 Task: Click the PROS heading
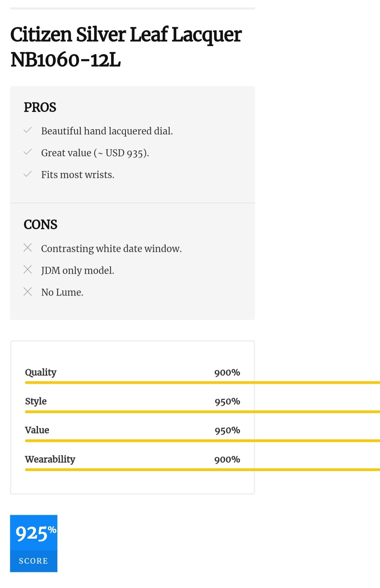[x=40, y=107]
